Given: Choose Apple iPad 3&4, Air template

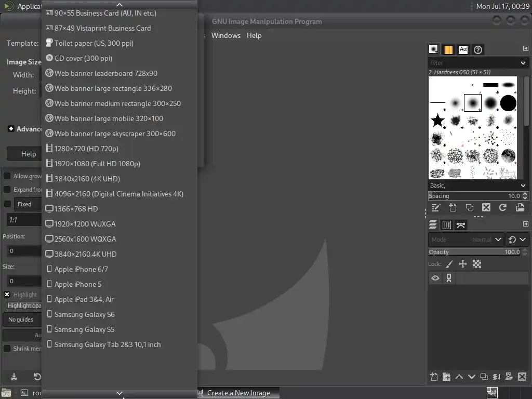Looking at the screenshot, I should click(x=119, y=299).
